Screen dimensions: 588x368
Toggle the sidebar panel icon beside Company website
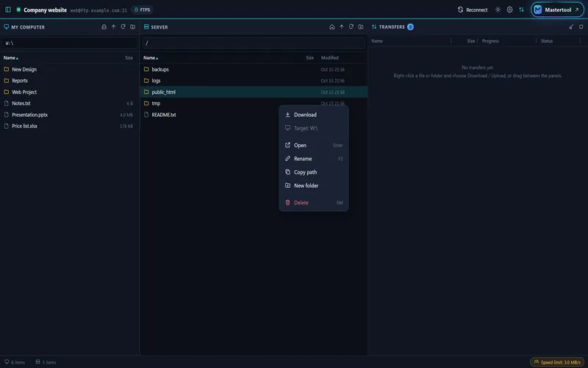pos(8,10)
